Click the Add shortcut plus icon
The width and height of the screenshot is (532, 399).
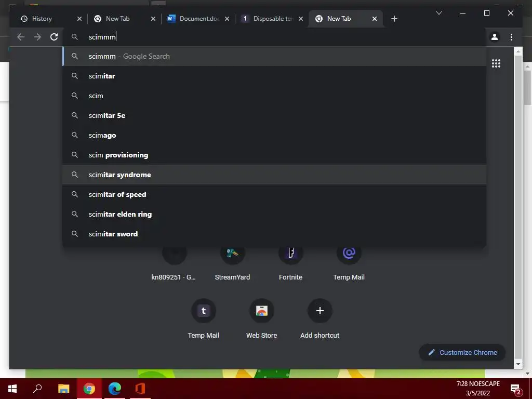click(x=320, y=311)
